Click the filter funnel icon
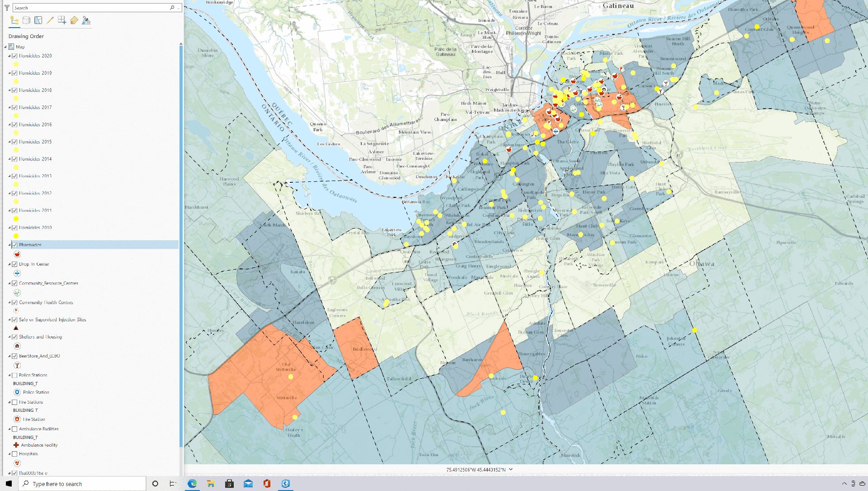The image size is (868, 491). 7,8
